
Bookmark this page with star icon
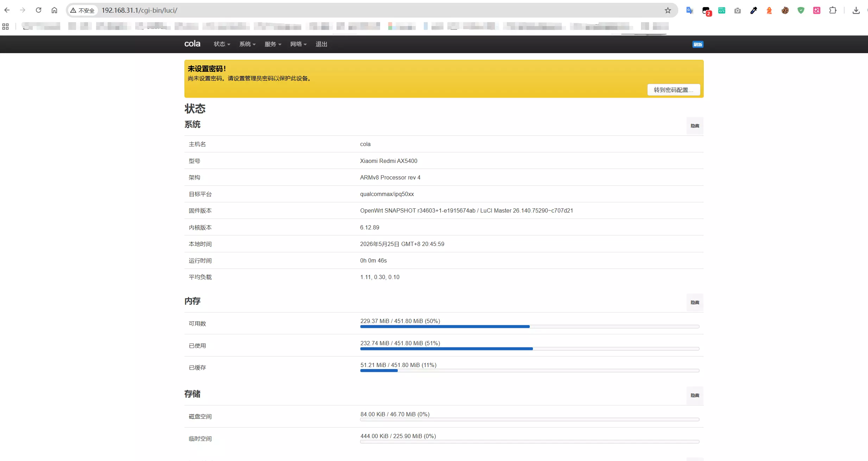pos(668,11)
